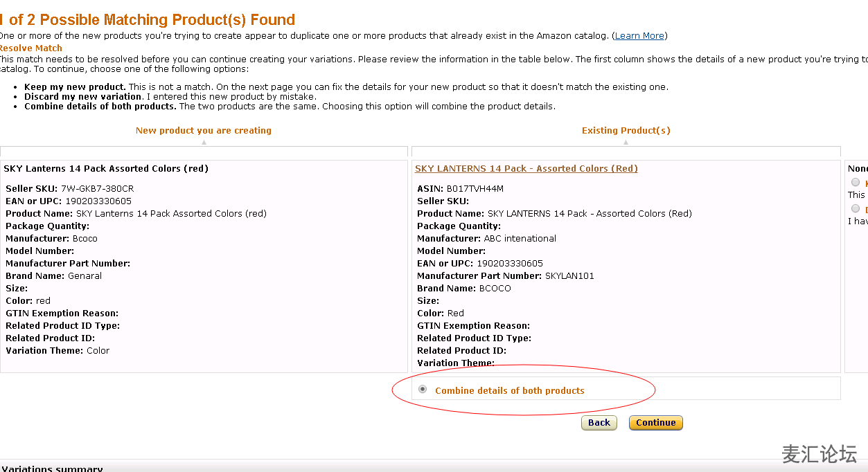
Task: Expand the "Variations summary" section at the bottom
Action: click(52, 468)
